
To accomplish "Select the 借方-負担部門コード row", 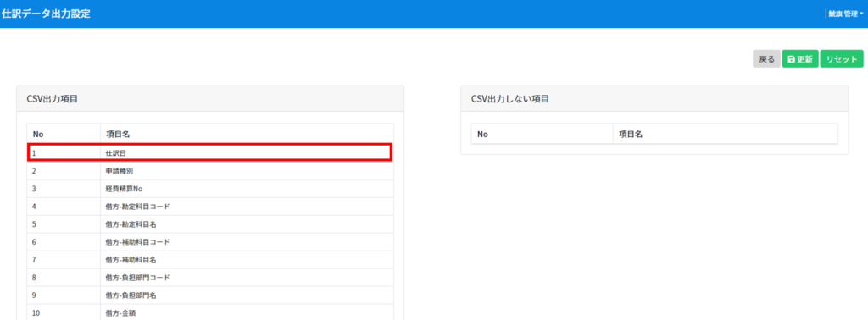I will (x=210, y=278).
